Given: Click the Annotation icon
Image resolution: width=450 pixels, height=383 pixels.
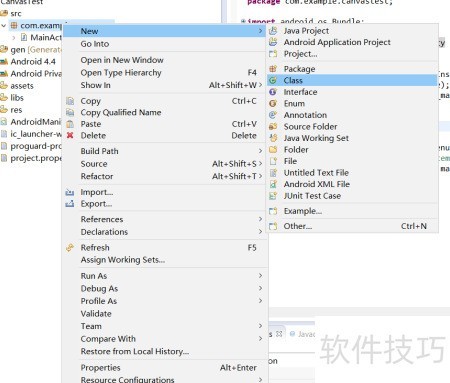Looking at the screenshot, I should click(x=273, y=115).
